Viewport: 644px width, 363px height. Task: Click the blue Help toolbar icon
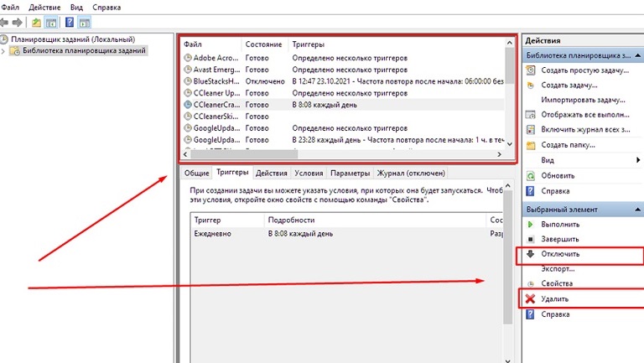coord(69,22)
